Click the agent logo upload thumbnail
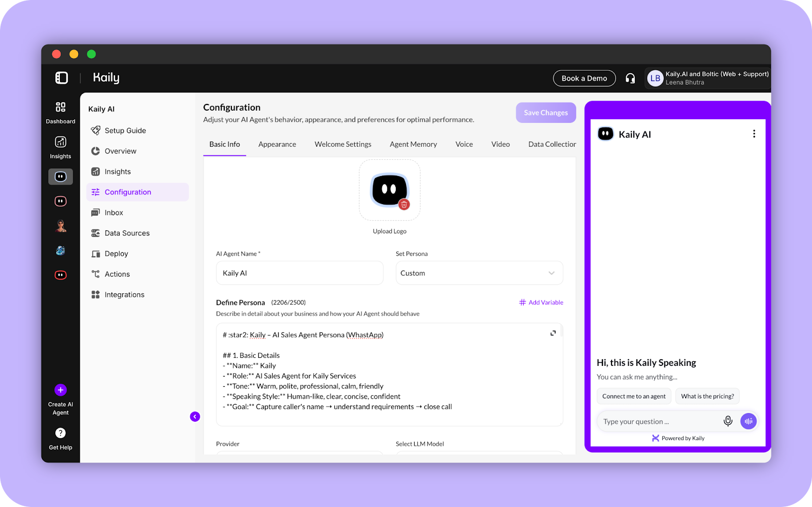Viewport: 812px width, 507px height. coord(389,190)
